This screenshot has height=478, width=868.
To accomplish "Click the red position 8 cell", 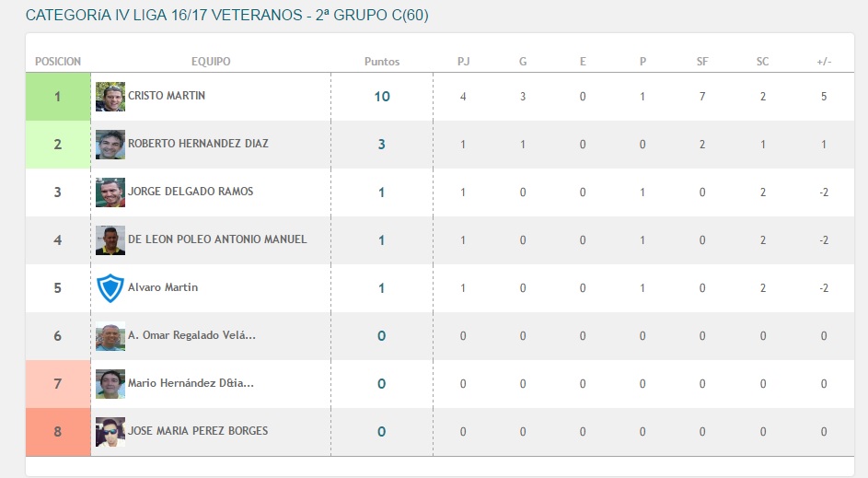I will pos(58,432).
